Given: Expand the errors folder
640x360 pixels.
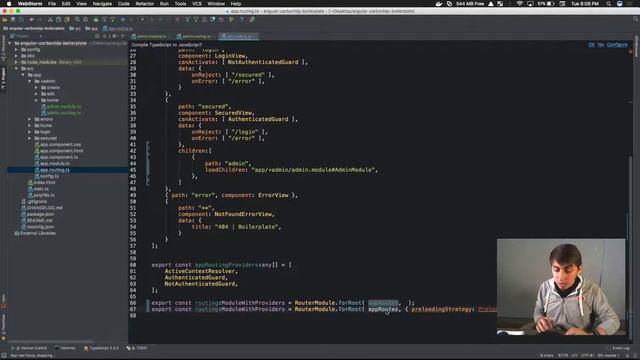Looking at the screenshot, I should point(29,119).
